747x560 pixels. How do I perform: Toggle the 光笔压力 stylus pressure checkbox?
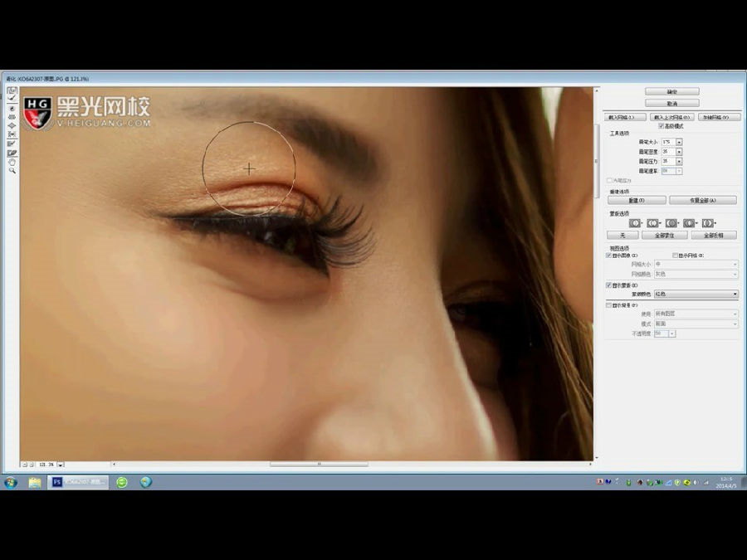coord(609,181)
